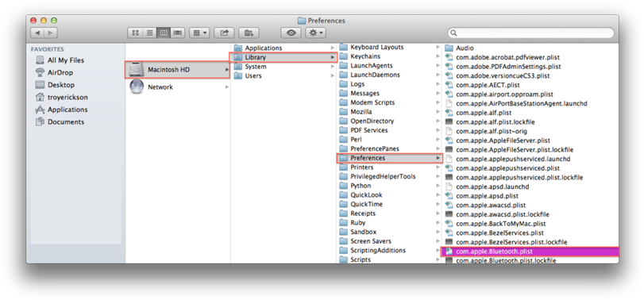Select Macintosh HD drive
The image size is (644, 300).
(x=177, y=70)
